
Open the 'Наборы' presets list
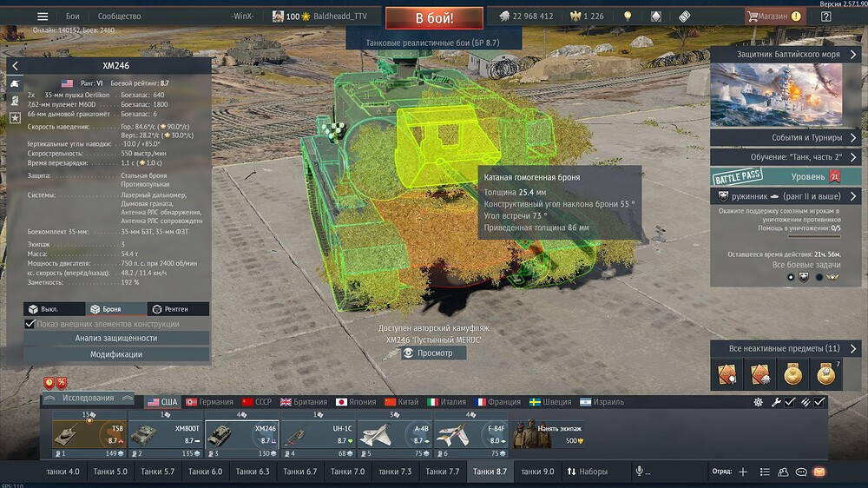(x=588, y=472)
